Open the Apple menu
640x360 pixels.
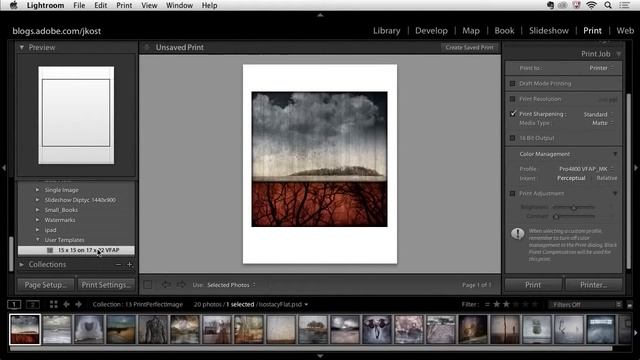tap(13, 5)
